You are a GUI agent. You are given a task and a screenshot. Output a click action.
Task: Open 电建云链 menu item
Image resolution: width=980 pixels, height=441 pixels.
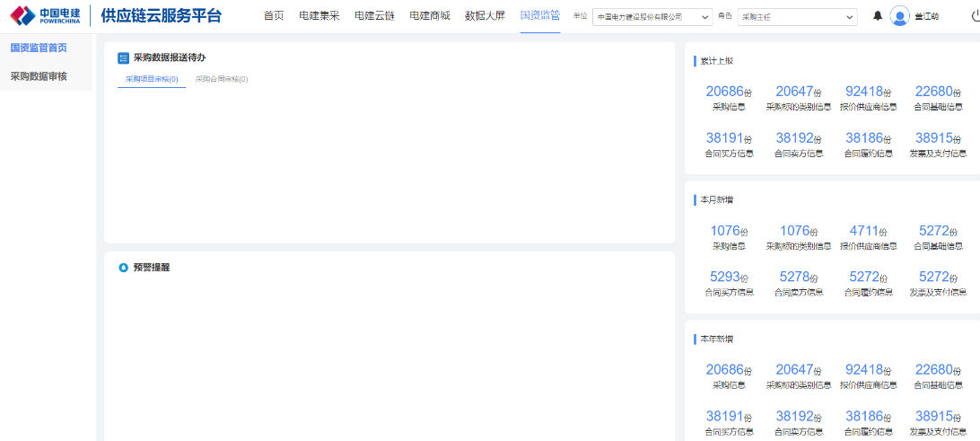[x=374, y=16]
